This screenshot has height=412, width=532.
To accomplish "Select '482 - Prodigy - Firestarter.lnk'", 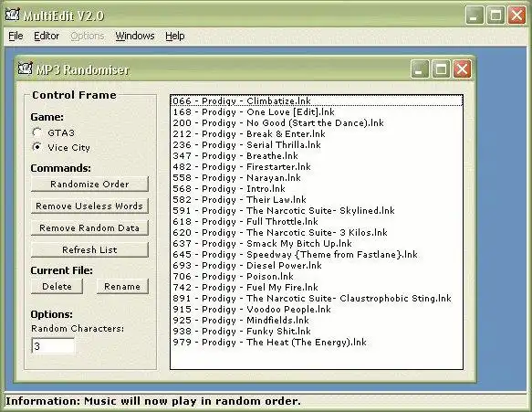I will (317, 166).
